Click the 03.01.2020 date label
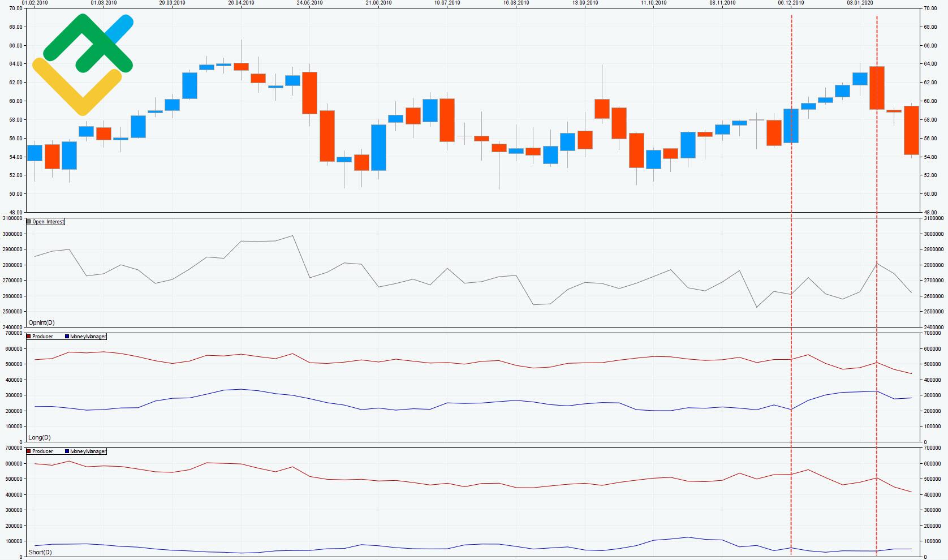The image size is (948, 560). click(x=860, y=3)
